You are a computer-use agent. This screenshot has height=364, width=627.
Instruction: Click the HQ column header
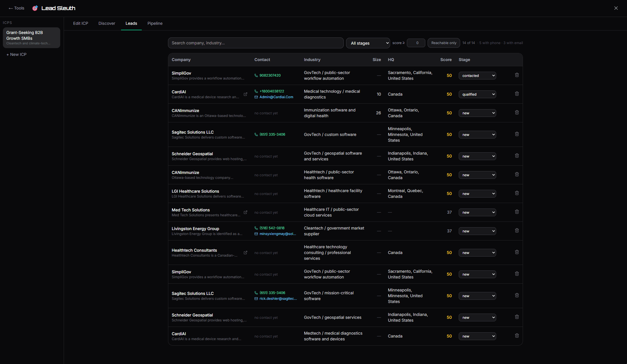(391, 60)
